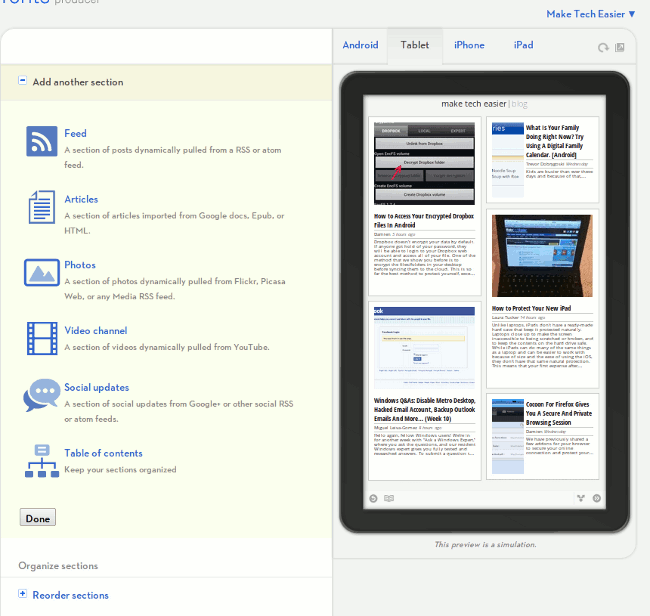Click 'What Is Your Family Doing Right Now' headline

point(555,141)
